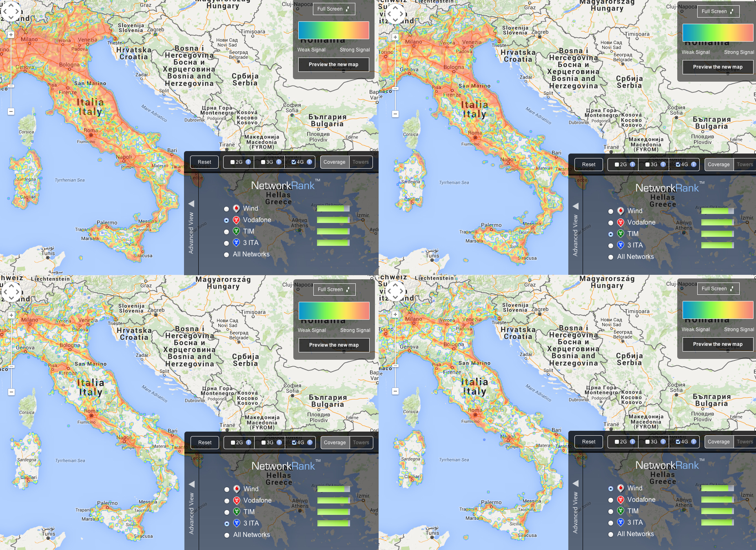Click the pan direction control on top-right map

pos(395,14)
